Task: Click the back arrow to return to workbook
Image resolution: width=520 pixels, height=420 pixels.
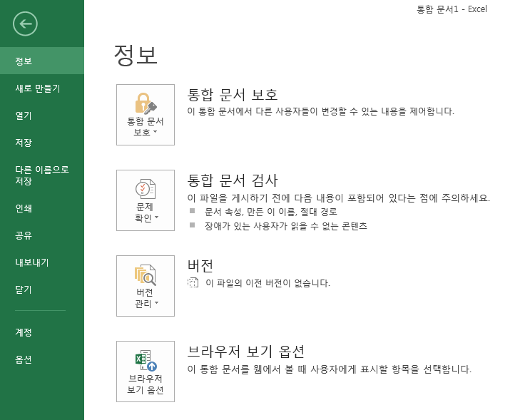Action: (25, 24)
